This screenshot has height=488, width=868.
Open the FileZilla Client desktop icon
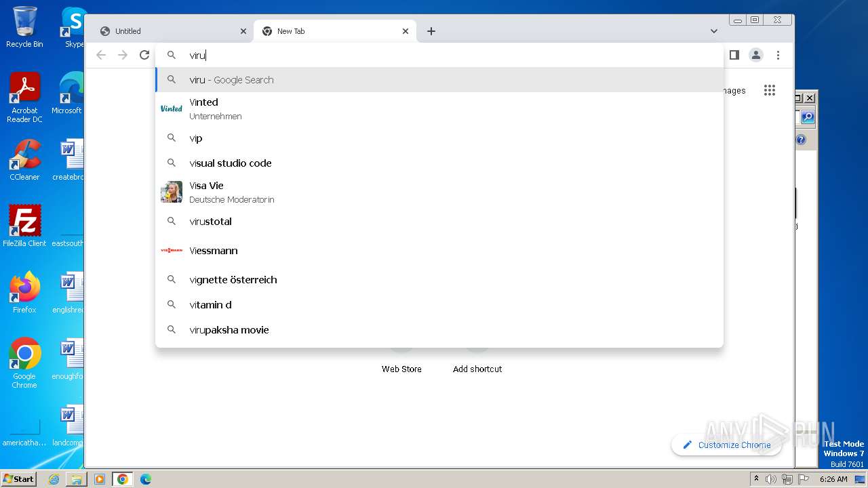[x=24, y=226]
